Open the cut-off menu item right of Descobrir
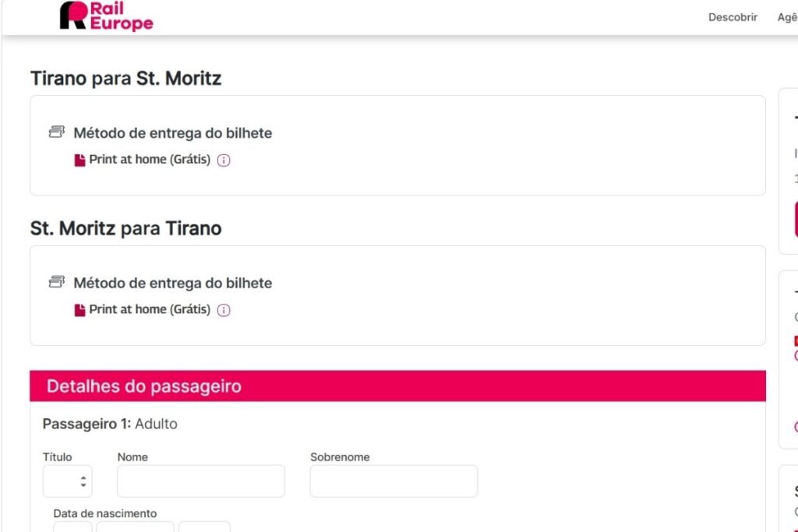This screenshot has height=532, width=798. 787,17
